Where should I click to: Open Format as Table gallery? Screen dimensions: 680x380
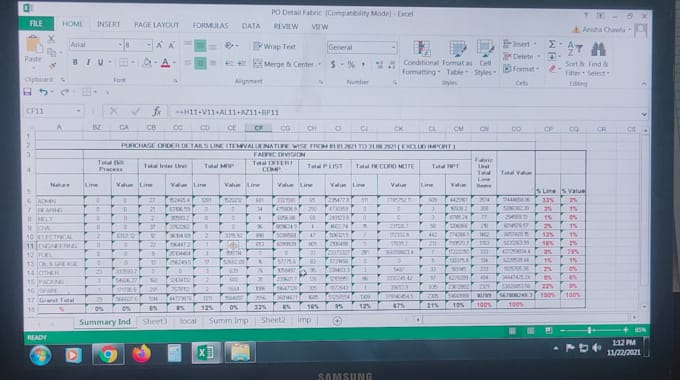click(x=457, y=58)
